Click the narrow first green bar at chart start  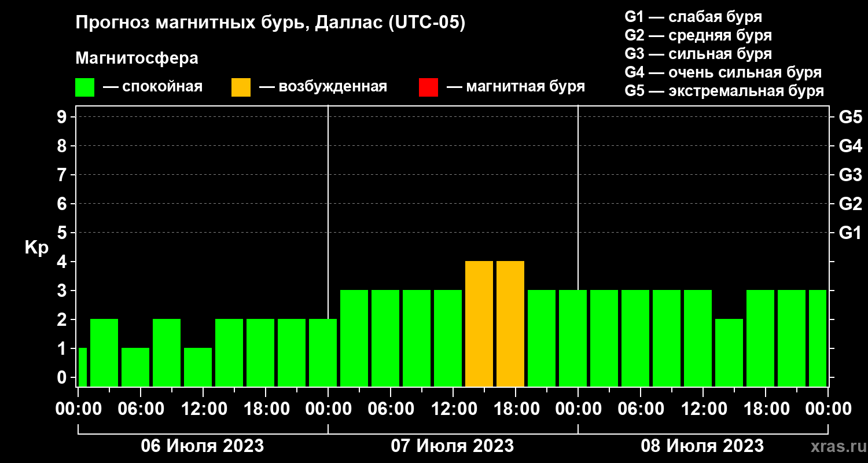(82, 367)
